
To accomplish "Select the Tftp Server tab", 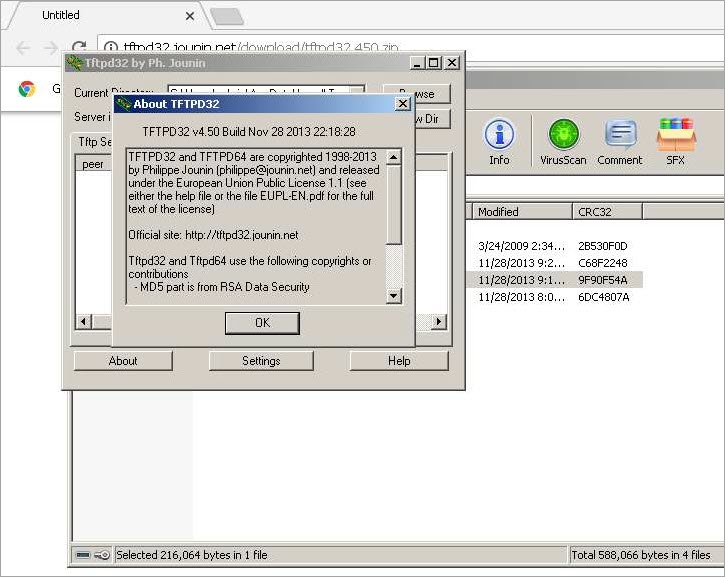I will pos(95,141).
